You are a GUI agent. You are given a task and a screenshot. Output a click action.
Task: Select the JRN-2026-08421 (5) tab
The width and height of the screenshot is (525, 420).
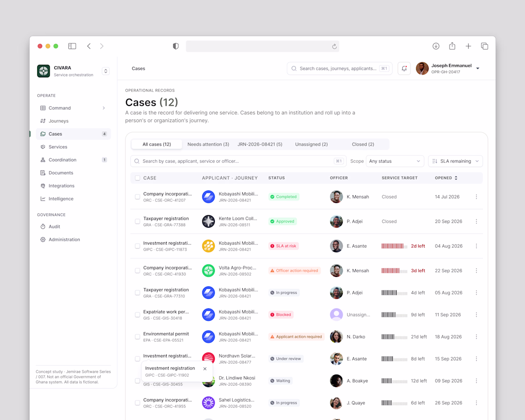[260, 144]
